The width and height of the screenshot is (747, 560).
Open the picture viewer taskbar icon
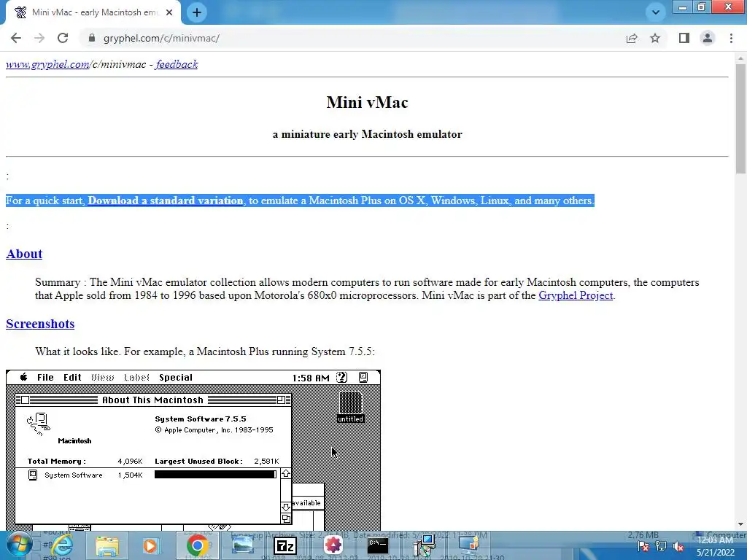point(242,545)
